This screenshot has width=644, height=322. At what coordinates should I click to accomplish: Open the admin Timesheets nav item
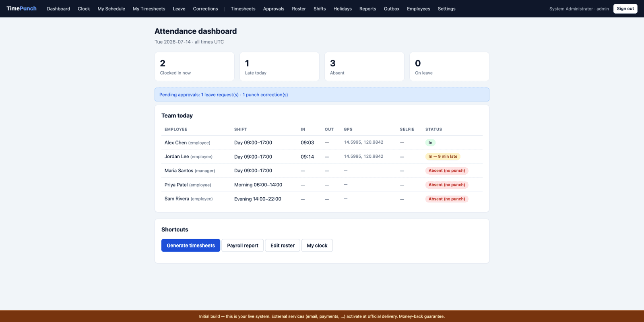click(x=243, y=9)
